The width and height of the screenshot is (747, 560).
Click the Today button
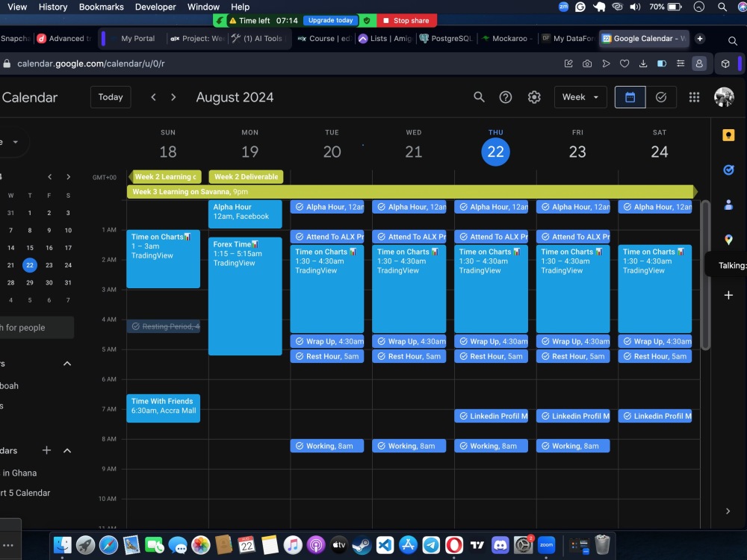[x=111, y=97]
